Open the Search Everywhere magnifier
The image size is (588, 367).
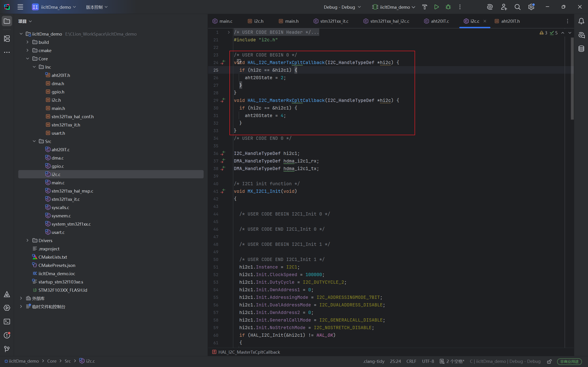click(x=517, y=7)
